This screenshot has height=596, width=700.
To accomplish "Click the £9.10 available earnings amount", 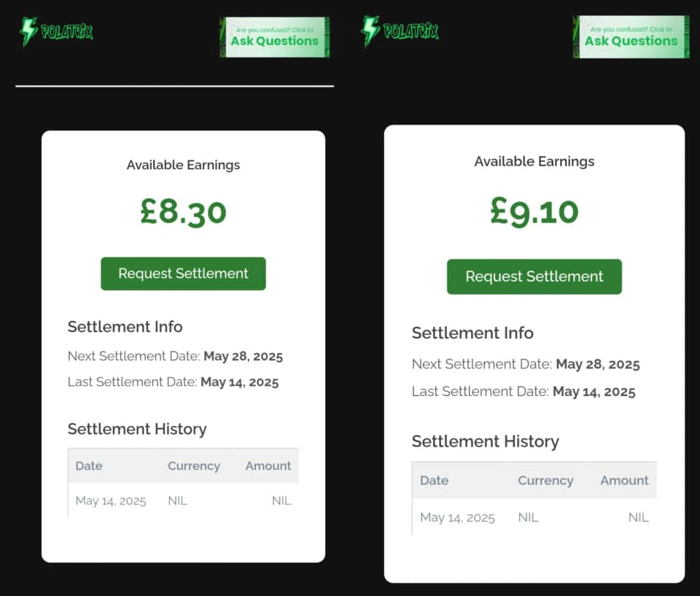I will [534, 212].
